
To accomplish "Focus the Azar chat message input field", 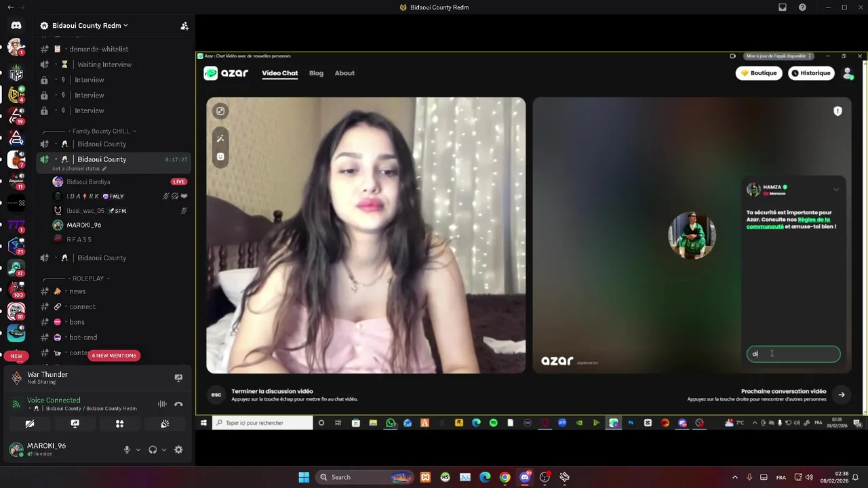I will pos(793,354).
